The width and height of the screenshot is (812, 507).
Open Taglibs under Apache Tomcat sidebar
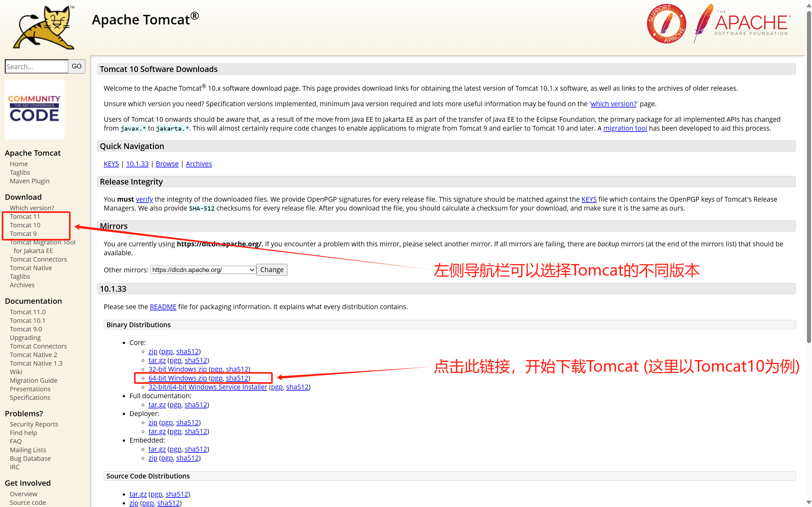(20, 172)
